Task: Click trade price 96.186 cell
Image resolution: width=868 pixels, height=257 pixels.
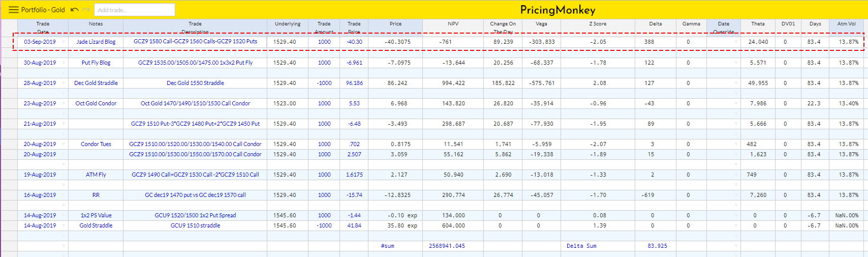Action: (x=354, y=83)
